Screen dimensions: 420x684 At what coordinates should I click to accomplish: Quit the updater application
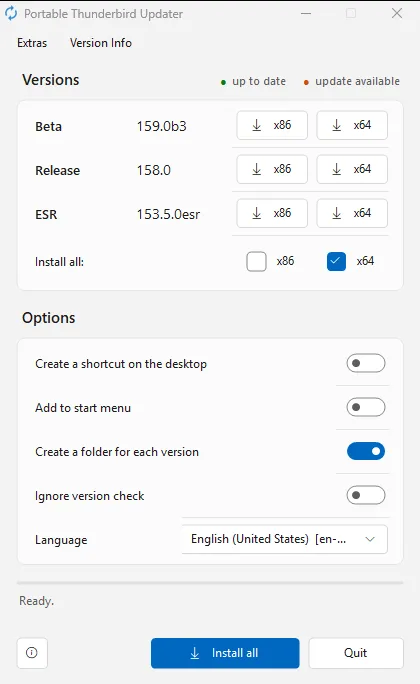[x=356, y=653]
